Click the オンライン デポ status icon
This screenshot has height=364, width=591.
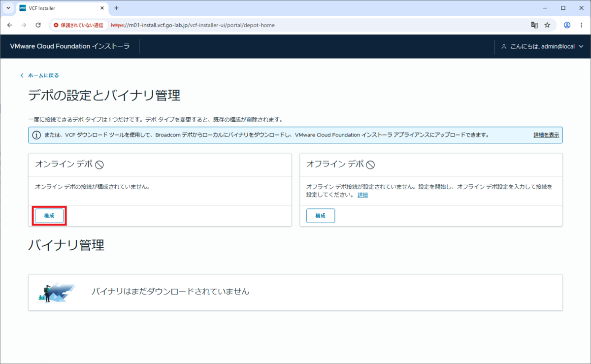pyautogui.click(x=99, y=165)
